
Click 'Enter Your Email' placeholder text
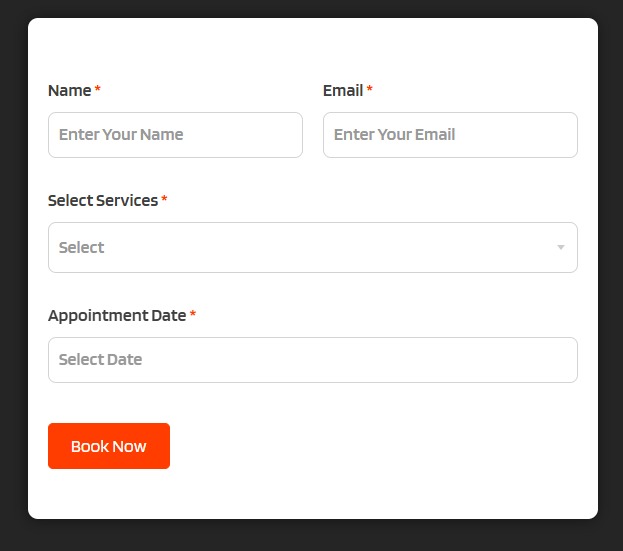394,135
